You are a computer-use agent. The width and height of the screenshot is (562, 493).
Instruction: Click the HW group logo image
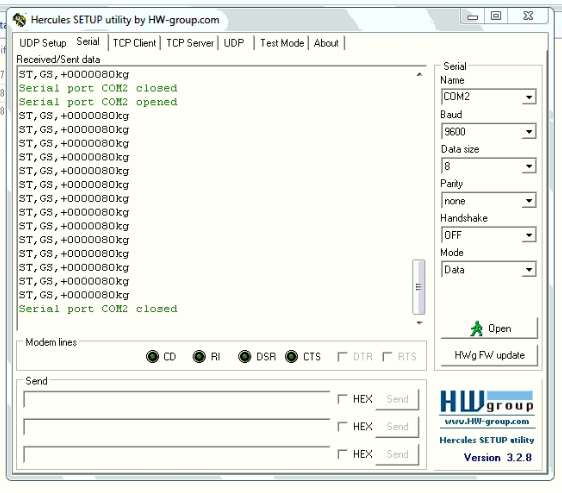click(x=487, y=402)
